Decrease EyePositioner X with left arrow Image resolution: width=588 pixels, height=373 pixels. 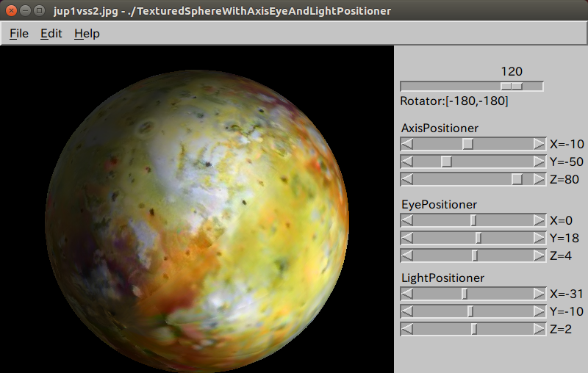[x=407, y=220]
